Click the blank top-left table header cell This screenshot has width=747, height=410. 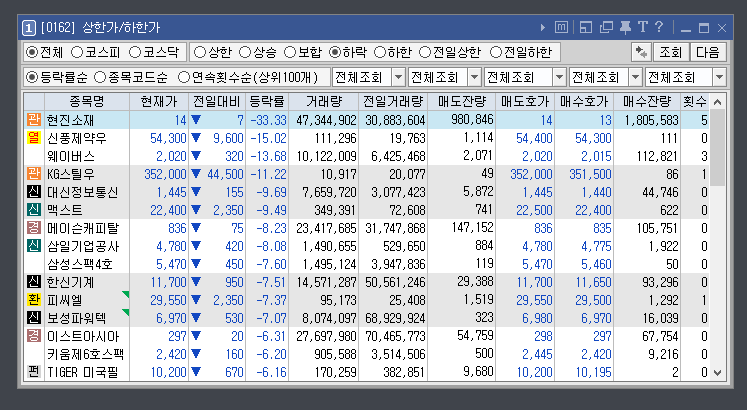coord(34,101)
